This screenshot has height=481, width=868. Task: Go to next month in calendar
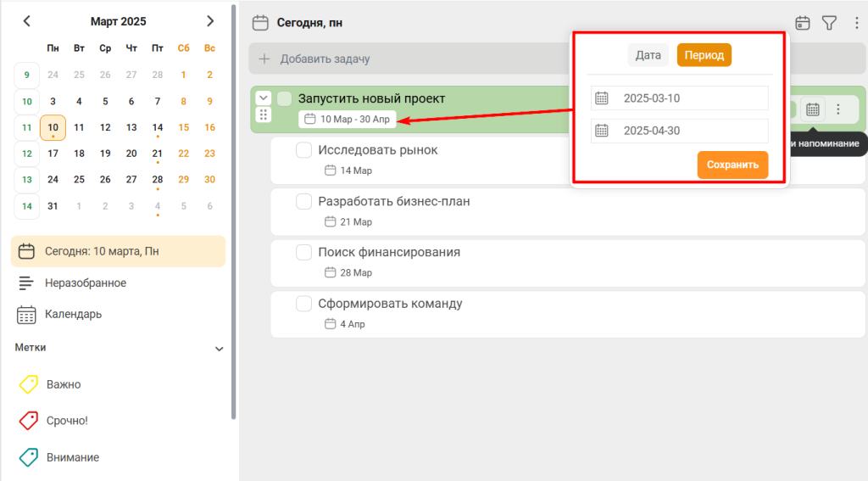pos(210,21)
